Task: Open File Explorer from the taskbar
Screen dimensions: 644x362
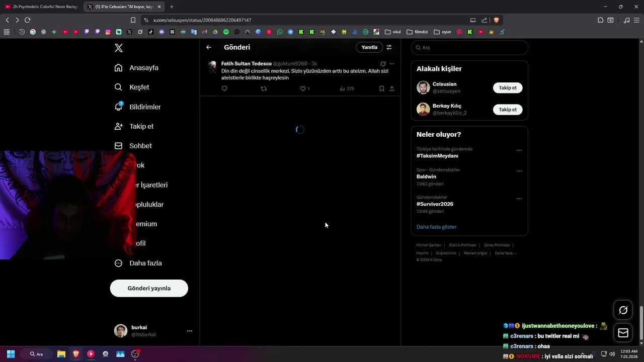Action: click(61, 354)
